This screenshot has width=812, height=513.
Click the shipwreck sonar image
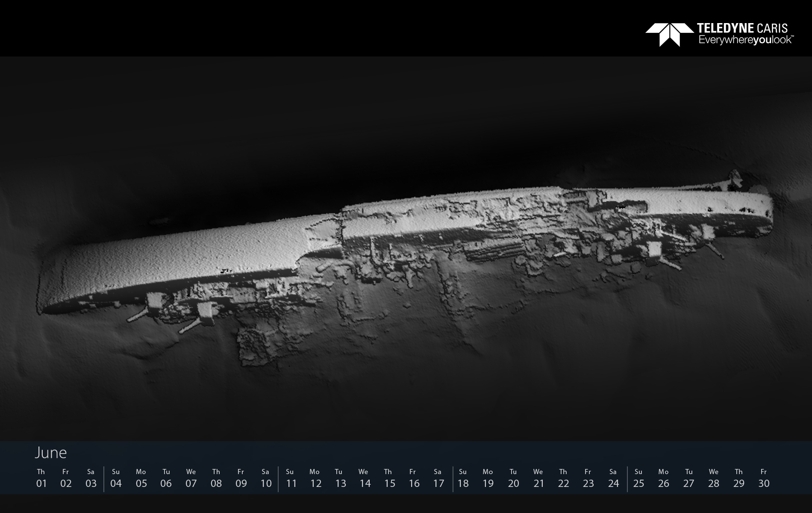(406, 249)
